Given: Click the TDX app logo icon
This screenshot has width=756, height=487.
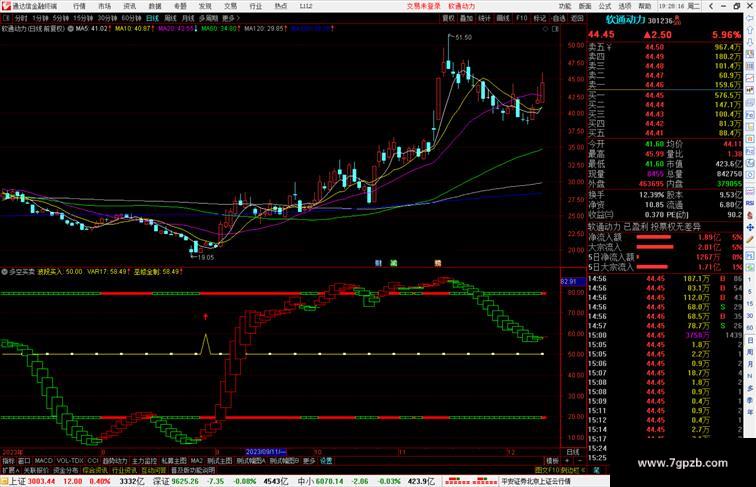Looking at the screenshot, I should (6, 6).
